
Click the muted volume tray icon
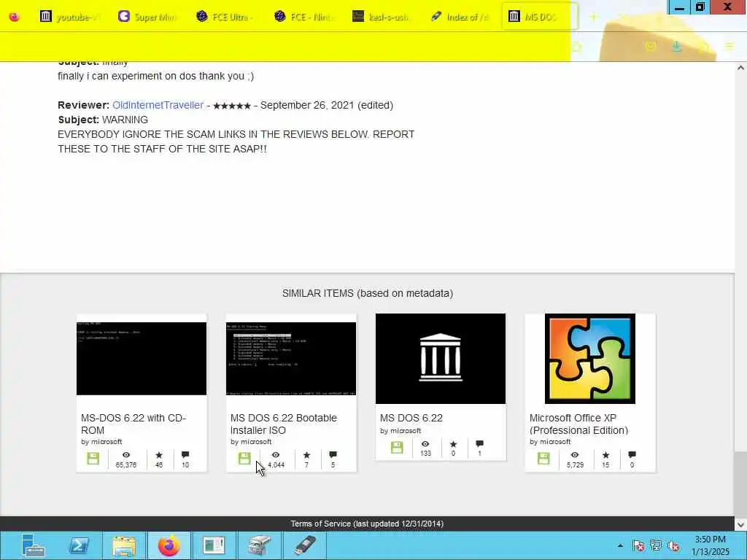673,545
